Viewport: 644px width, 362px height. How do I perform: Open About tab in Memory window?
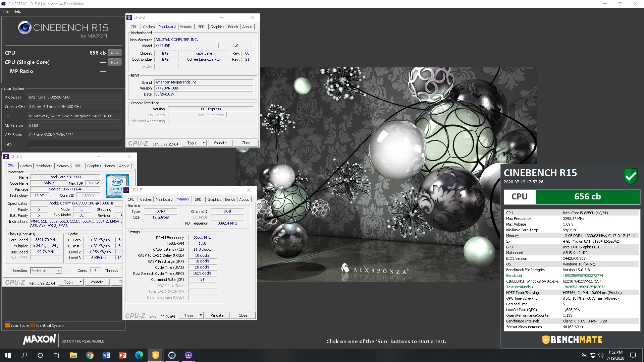click(x=244, y=199)
